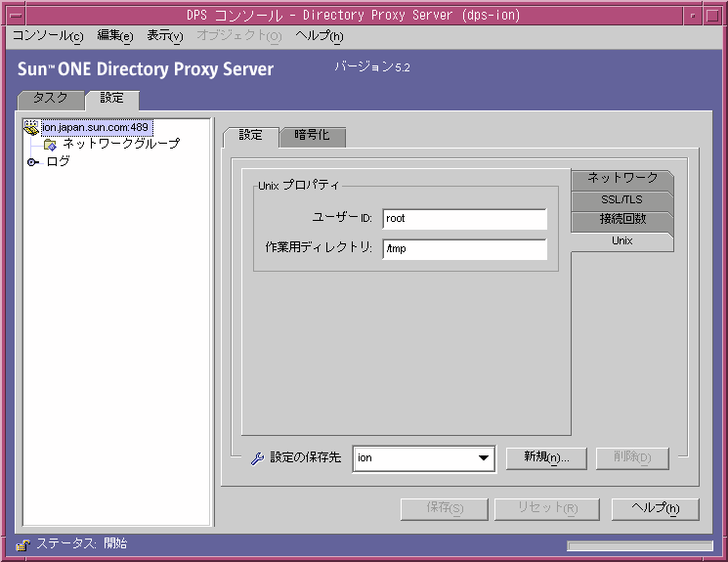Minimize the DPS console window

click(x=693, y=16)
